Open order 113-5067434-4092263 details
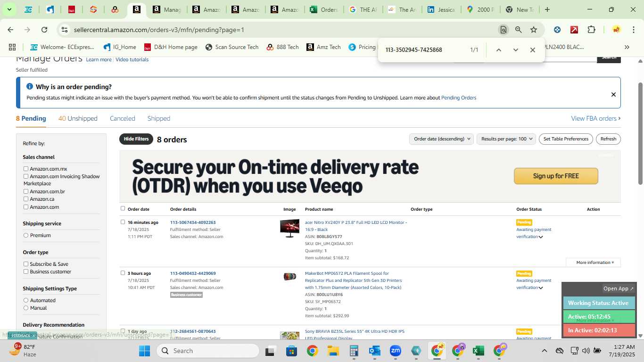 tap(193, 222)
